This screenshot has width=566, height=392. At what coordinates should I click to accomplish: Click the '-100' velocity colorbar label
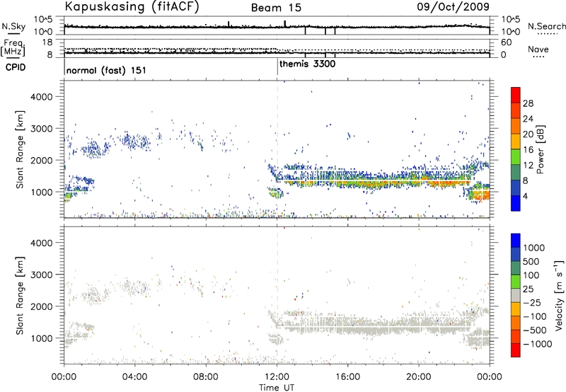[x=535, y=316]
